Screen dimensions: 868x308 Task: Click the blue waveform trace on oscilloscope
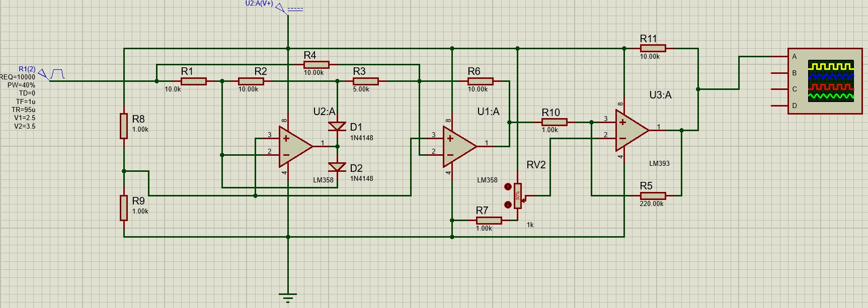click(x=831, y=76)
